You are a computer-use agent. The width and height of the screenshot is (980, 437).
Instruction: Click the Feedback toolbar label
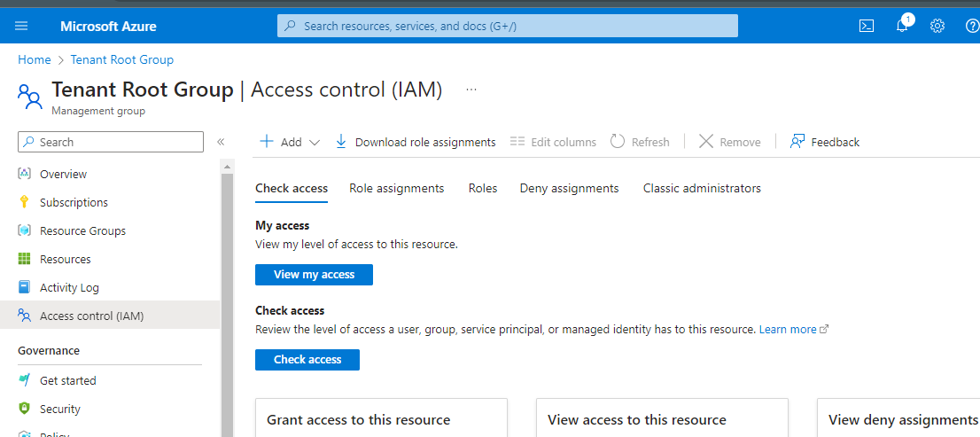[835, 142]
